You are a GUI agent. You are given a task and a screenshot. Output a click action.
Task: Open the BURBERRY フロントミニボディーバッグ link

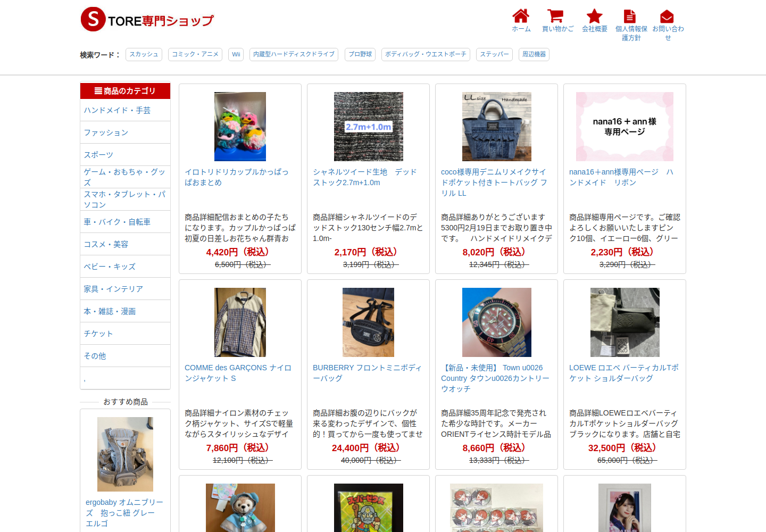click(367, 373)
